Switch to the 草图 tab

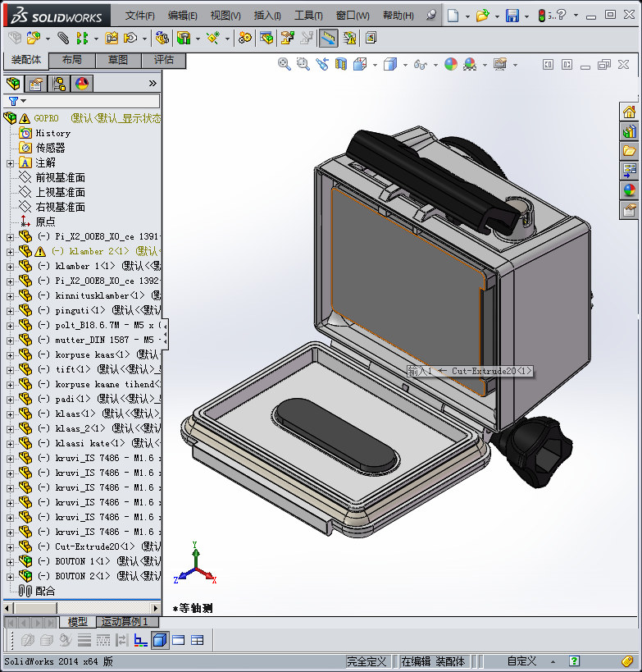click(x=118, y=60)
